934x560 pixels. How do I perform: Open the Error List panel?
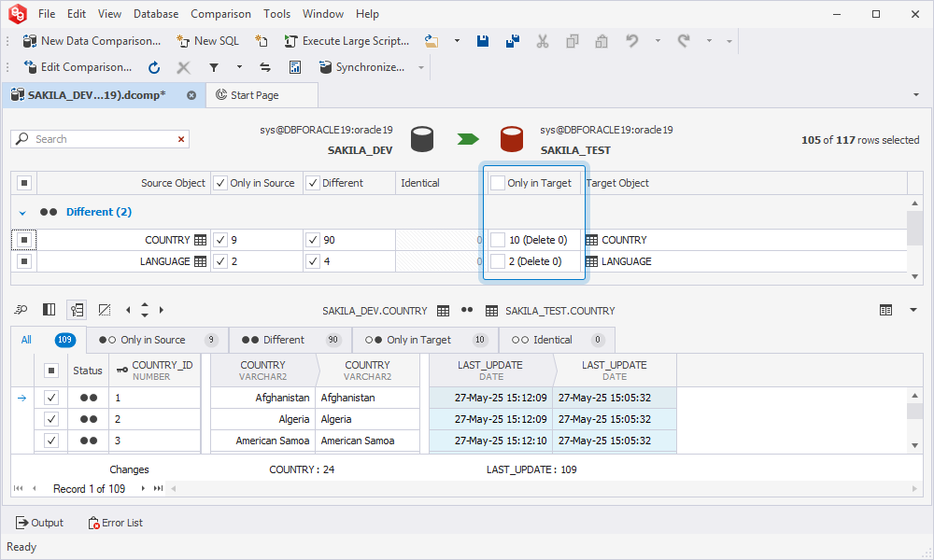[x=116, y=523]
